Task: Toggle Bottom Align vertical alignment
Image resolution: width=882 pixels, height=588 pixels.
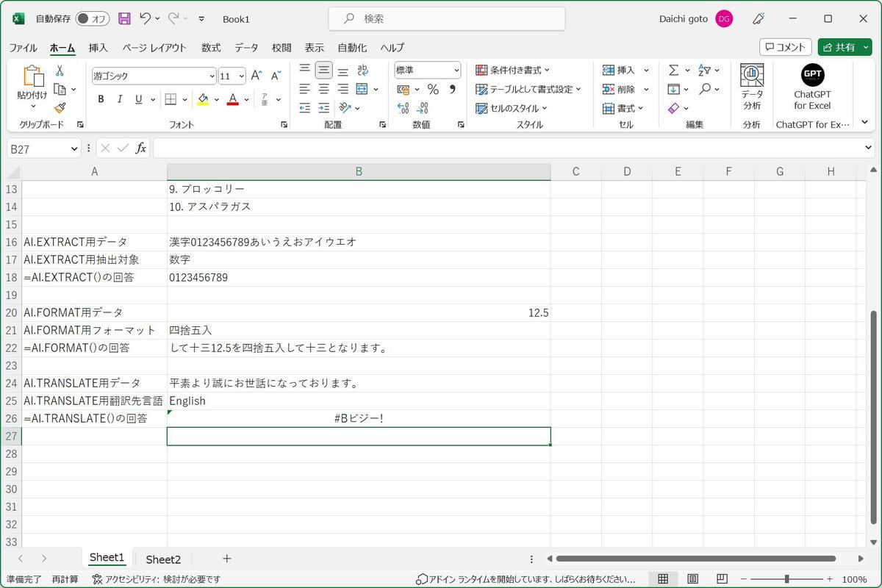Action: pyautogui.click(x=343, y=71)
